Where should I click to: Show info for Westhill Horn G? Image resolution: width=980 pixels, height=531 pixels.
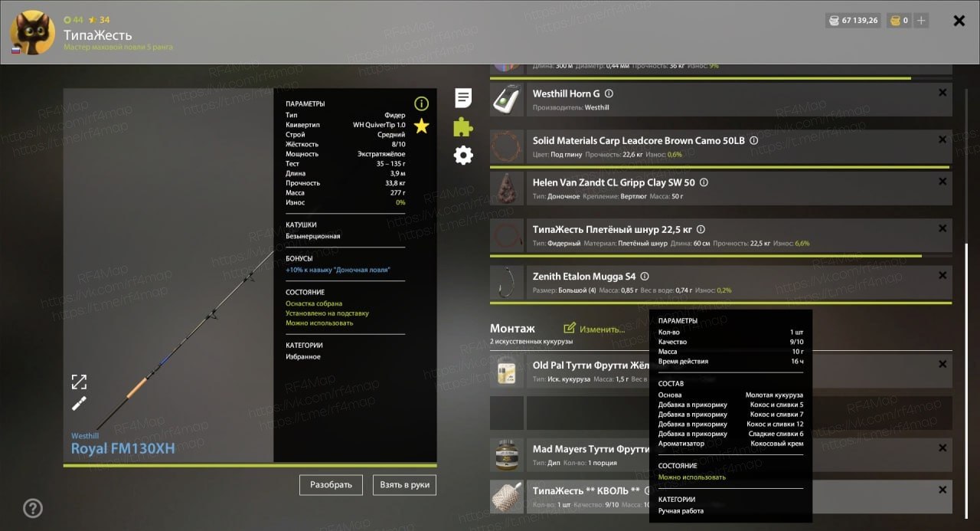click(609, 93)
